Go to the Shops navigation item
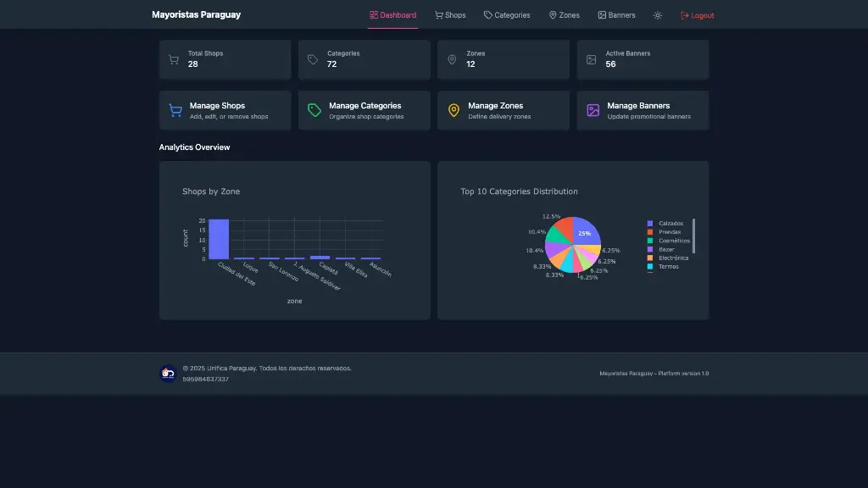The width and height of the screenshot is (868, 488). 450,15
